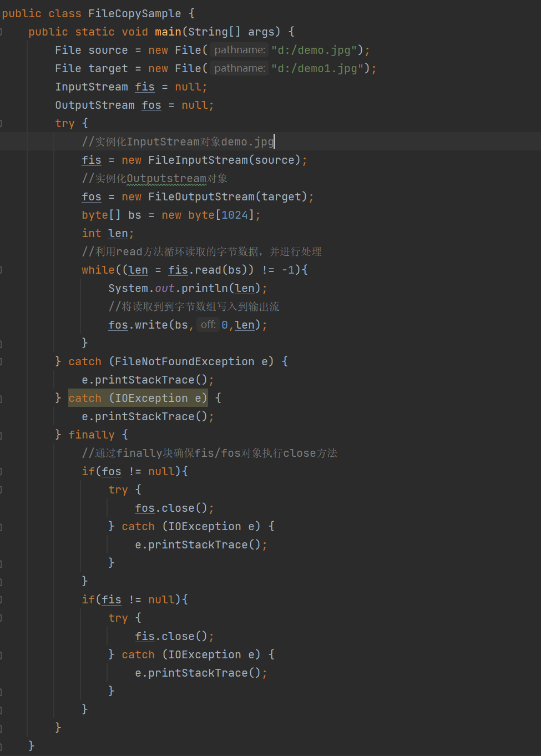Fold the finally block using gutter marker
The width and height of the screenshot is (541, 756).
click(2, 435)
